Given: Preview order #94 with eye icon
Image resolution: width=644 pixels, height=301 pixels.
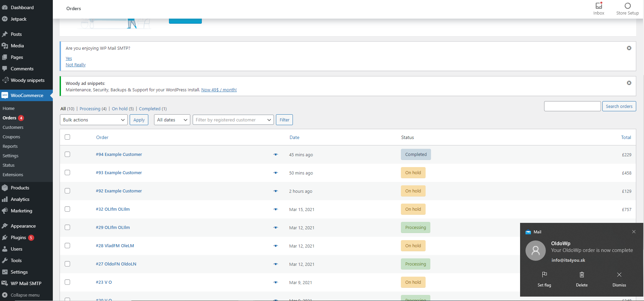Looking at the screenshot, I should click(x=276, y=155).
